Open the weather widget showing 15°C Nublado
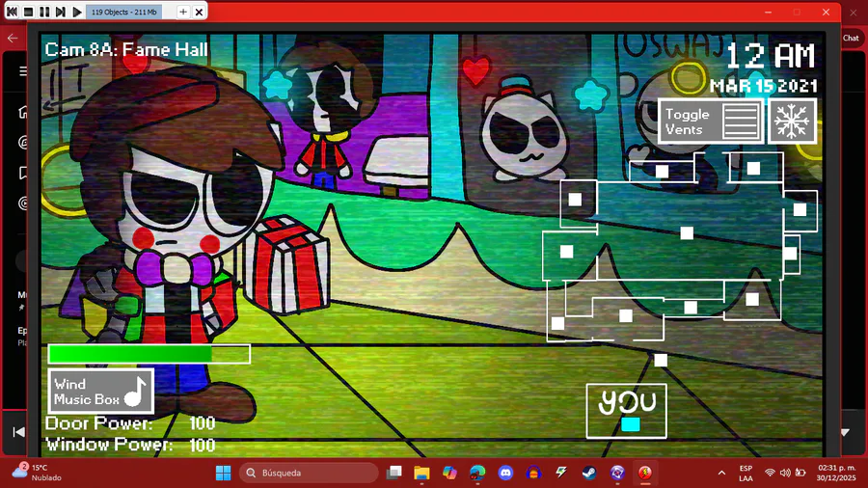Viewport: 868px width, 488px height. pyautogui.click(x=37, y=473)
